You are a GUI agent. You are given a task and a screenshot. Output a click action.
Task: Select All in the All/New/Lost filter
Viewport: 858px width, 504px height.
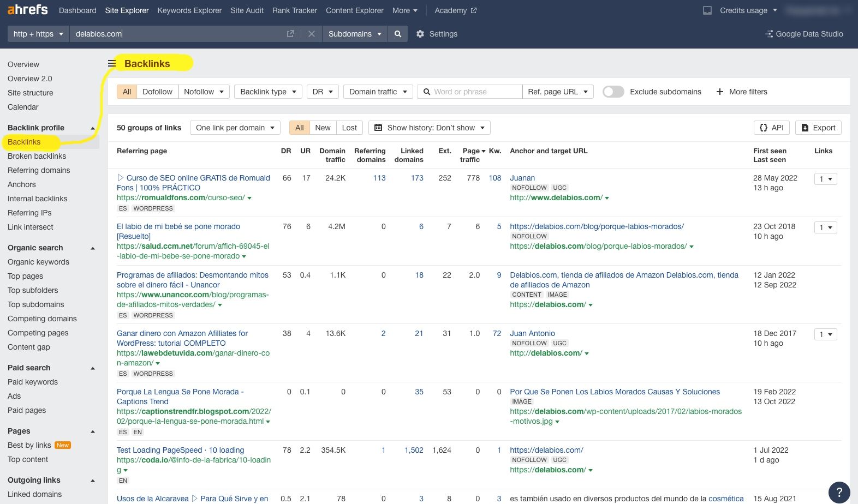pos(299,128)
